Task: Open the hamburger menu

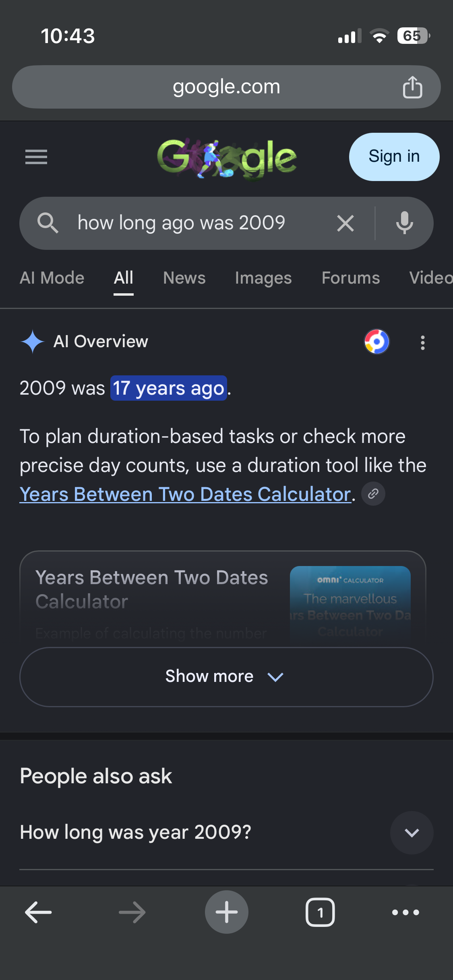Action: (x=36, y=157)
